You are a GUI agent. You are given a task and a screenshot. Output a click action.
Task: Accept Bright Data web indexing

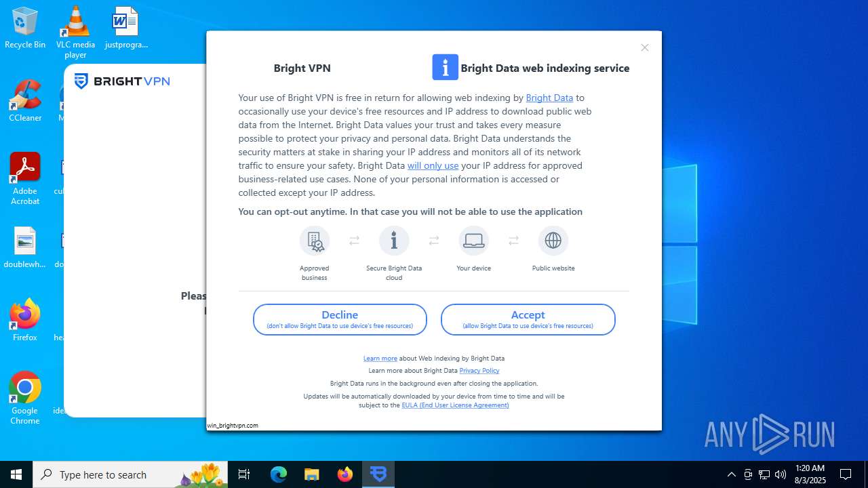point(528,319)
